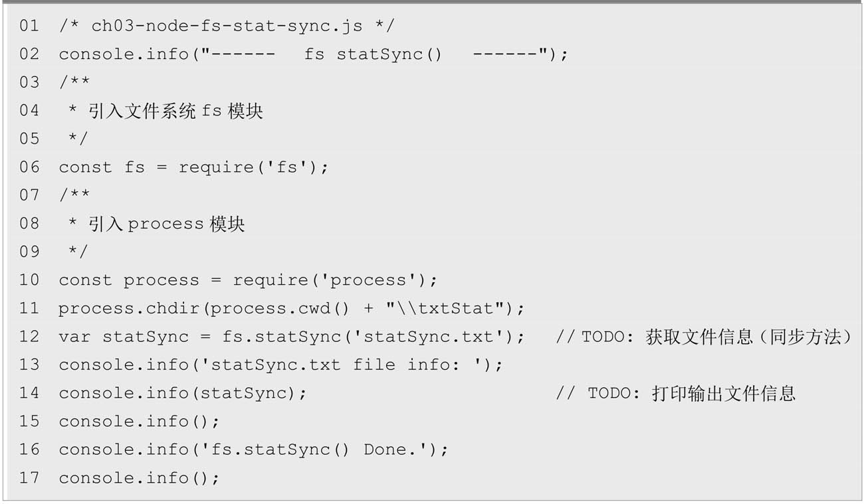
Task: Click line number 17
Action: pos(29,477)
